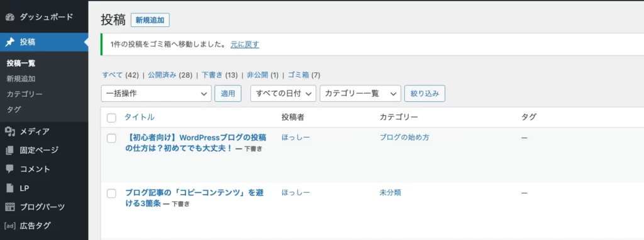Open the Dashboard gauge icon
Image resolution: width=644 pixels, height=240 pixels.
10,17
